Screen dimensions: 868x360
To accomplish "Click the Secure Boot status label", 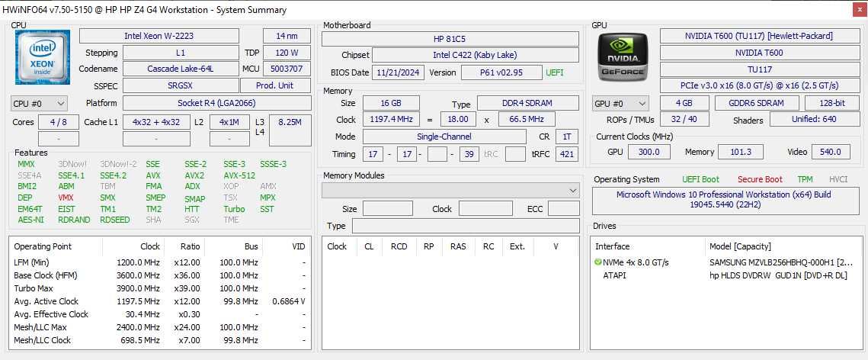I will pyautogui.click(x=760, y=179).
